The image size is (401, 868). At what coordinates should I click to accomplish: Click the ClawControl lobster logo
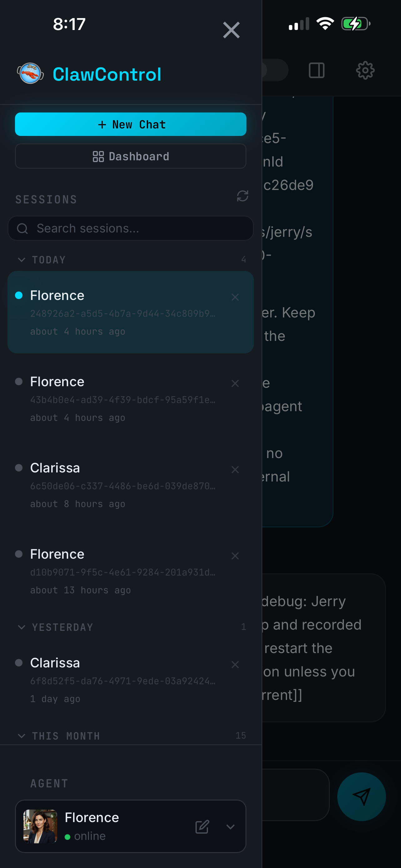(x=31, y=74)
